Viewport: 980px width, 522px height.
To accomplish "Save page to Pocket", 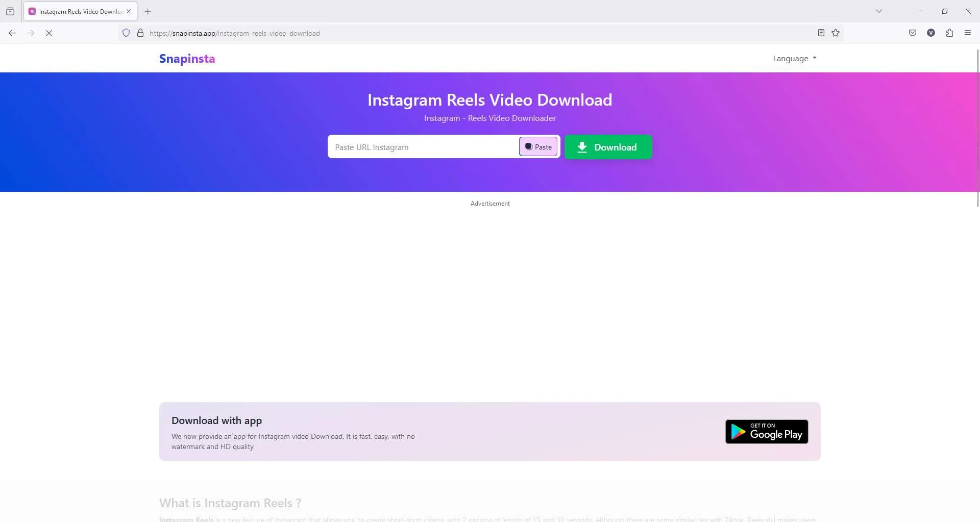I will tap(913, 33).
